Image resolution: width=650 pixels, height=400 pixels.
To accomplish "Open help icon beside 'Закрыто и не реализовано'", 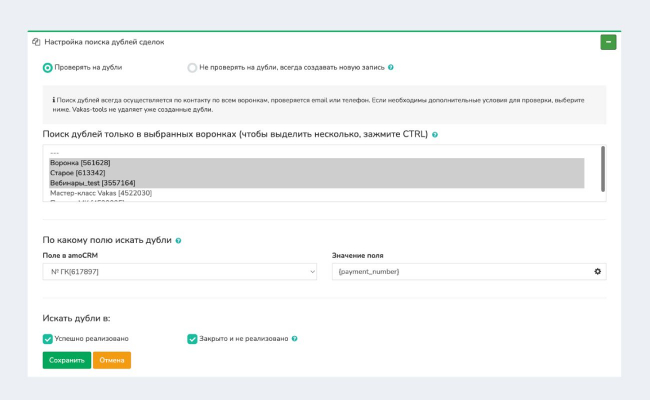I will 294,339.
